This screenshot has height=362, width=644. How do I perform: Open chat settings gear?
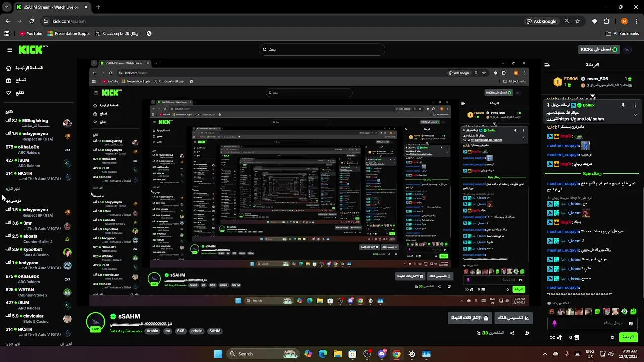(x=612, y=337)
